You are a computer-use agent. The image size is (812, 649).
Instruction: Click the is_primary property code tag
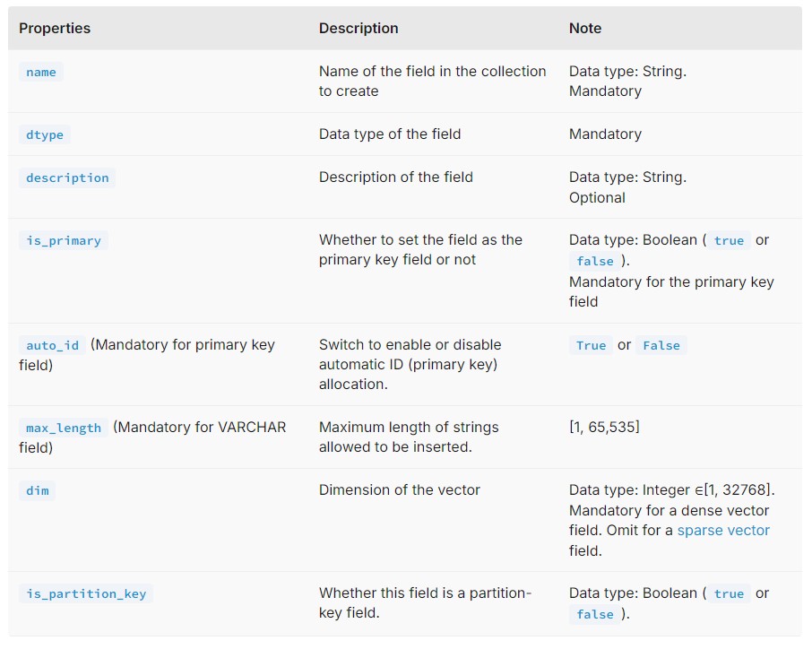coord(64,240)
